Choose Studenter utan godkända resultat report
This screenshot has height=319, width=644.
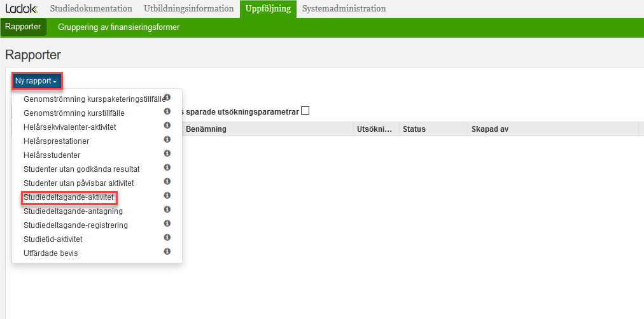tap(81, 169)
